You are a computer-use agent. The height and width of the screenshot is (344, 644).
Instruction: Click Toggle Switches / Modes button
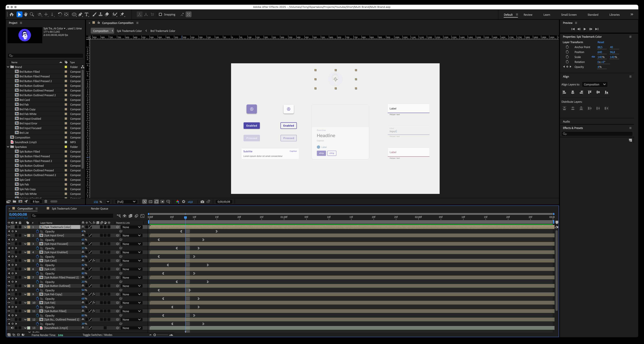coord(97,335)
